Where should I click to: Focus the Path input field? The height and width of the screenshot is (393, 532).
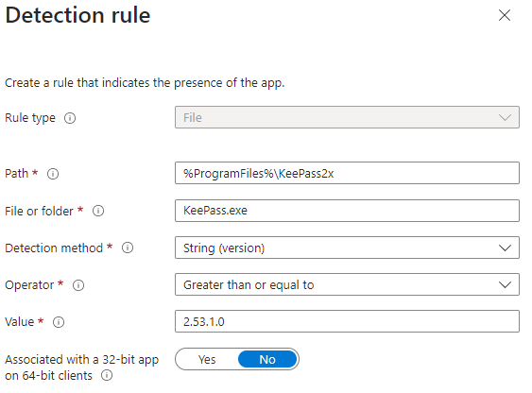(347, 173)
